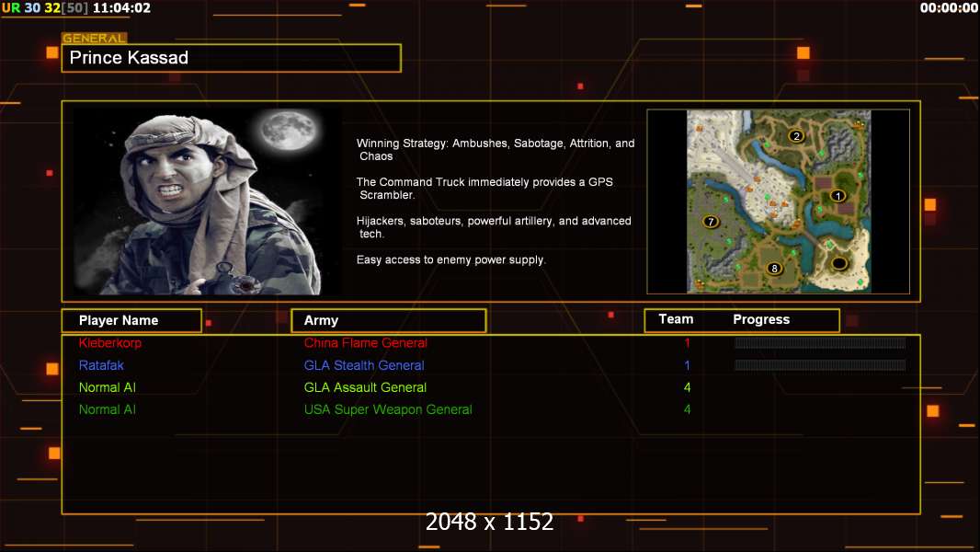
Task: Click start position 1 on minimap
Action: click(x=837, y=195)
